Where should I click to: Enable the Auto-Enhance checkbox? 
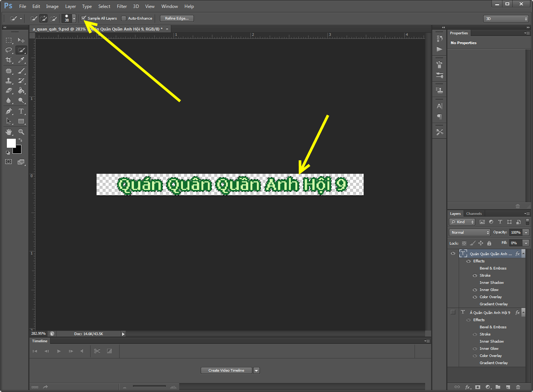124,18
